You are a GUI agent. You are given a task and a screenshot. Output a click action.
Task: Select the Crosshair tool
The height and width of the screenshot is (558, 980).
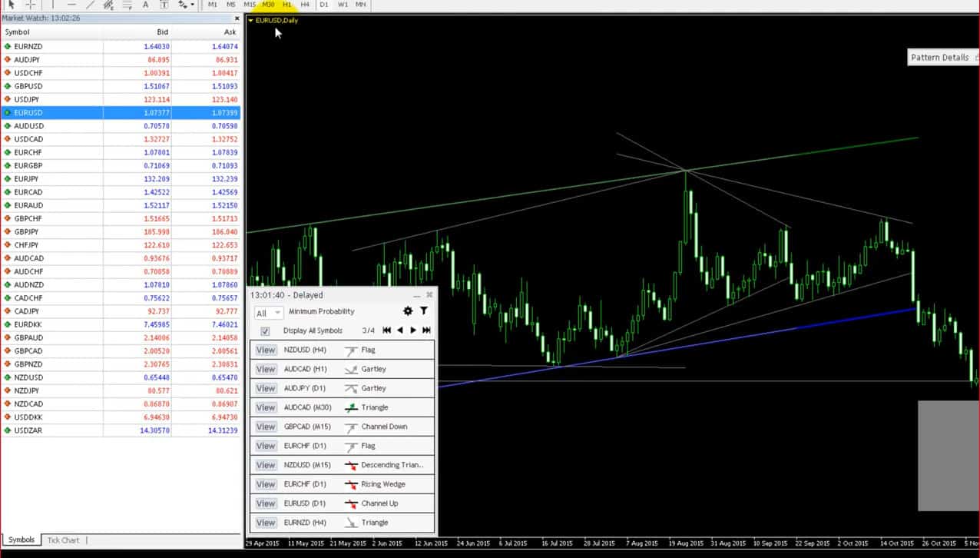point(30,5)
